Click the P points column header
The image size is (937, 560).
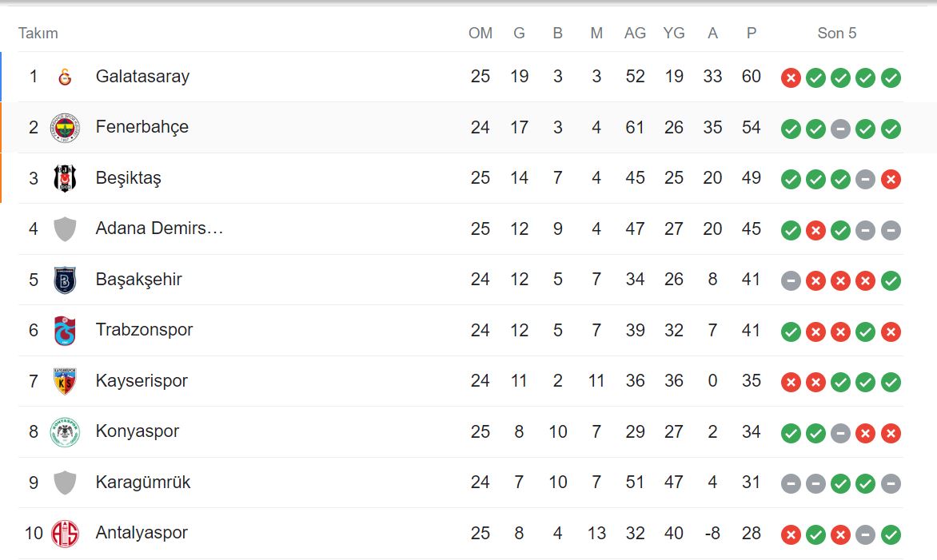point(751,33)
